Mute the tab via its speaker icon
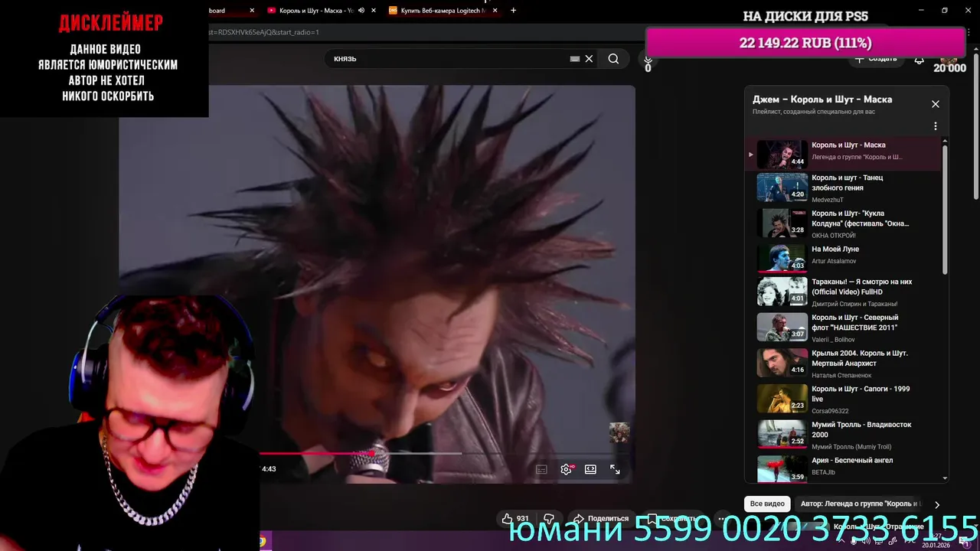The image size is (980, 551). coord(361,11)
